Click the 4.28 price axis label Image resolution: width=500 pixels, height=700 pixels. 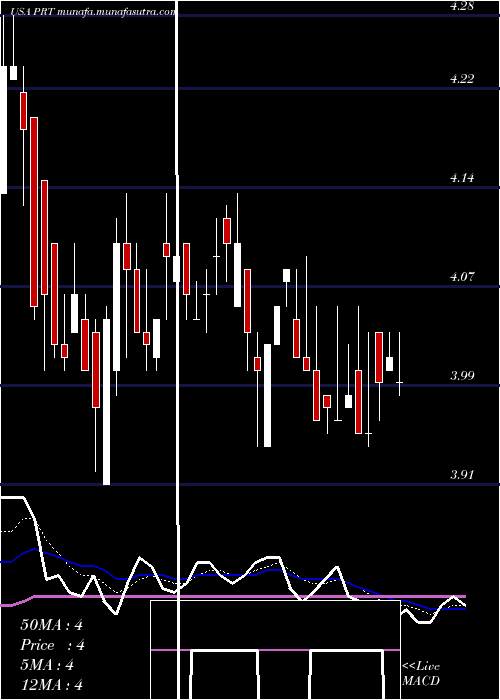[462, 7]
